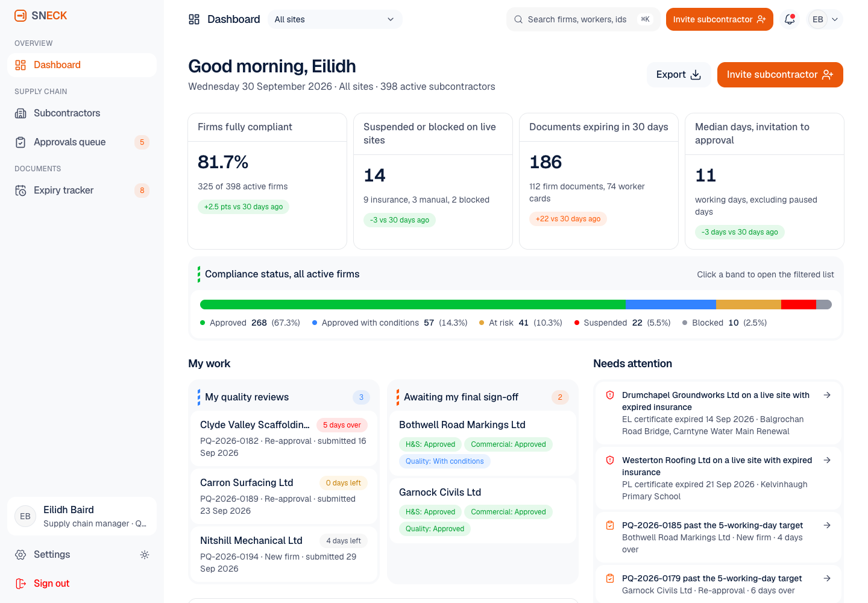Click clipboard icon on PQ-2026-0185 alert
The image size is (868, 603).
pos(610,525)
